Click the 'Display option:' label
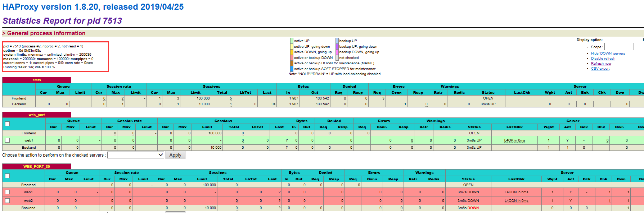 pyautogui.click(x=589, y=40)
